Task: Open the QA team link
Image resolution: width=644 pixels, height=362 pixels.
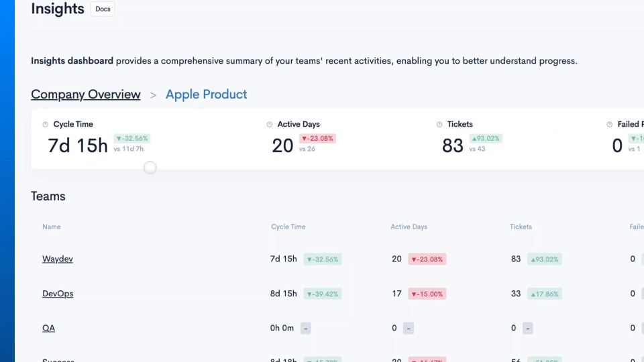Action: (x=48, y=328)
